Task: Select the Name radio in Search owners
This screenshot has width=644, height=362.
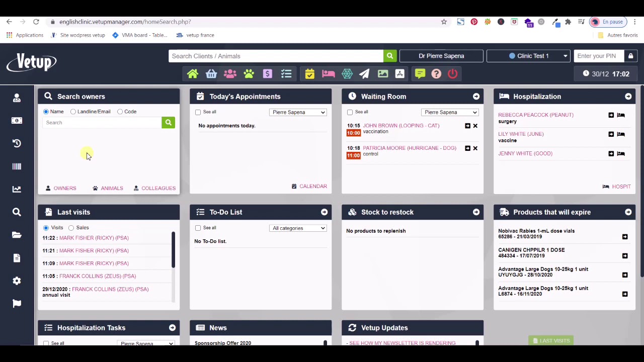Action: 46,112
